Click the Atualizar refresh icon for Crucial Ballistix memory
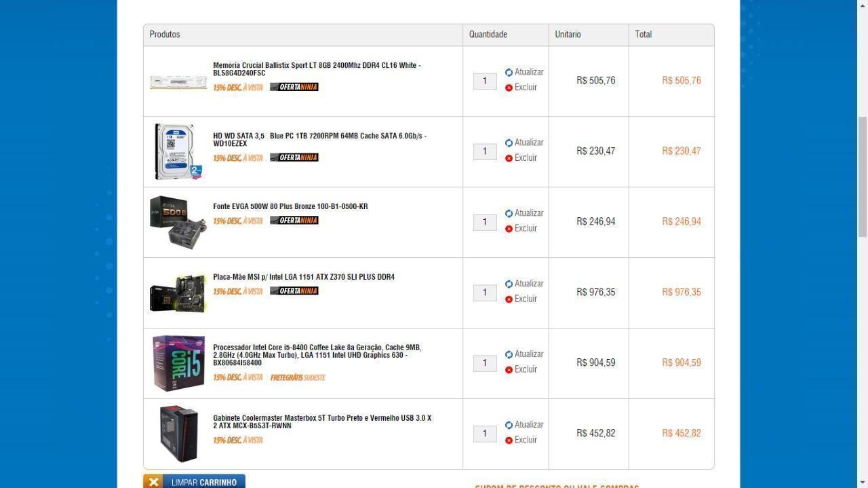 pyautogui.click(x=509, y=73)
